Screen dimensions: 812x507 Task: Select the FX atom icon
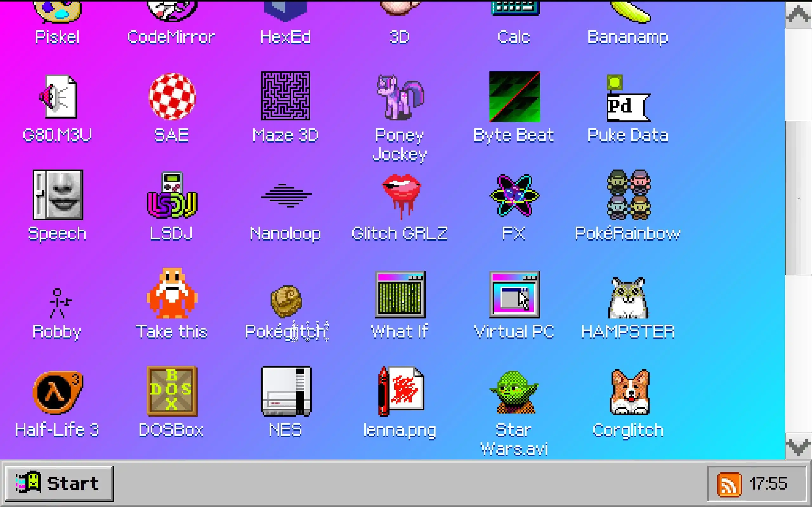[x=514, y=196]
